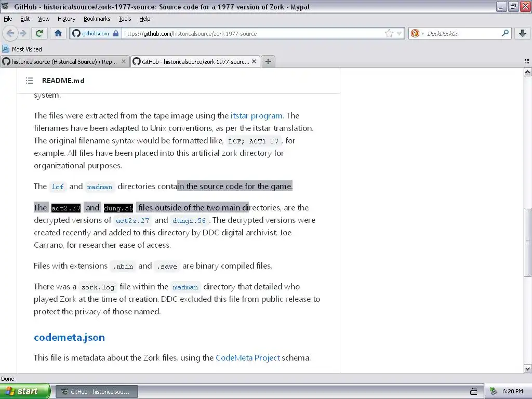Screen dimensions: 532x399
Task: Go back with the Back arrow button
Action: [10, 33]
